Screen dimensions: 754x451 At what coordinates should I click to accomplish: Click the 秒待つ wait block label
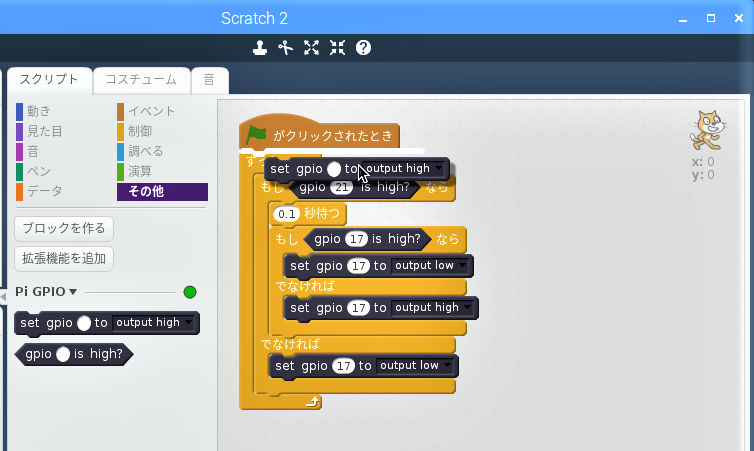pos(322,213)
